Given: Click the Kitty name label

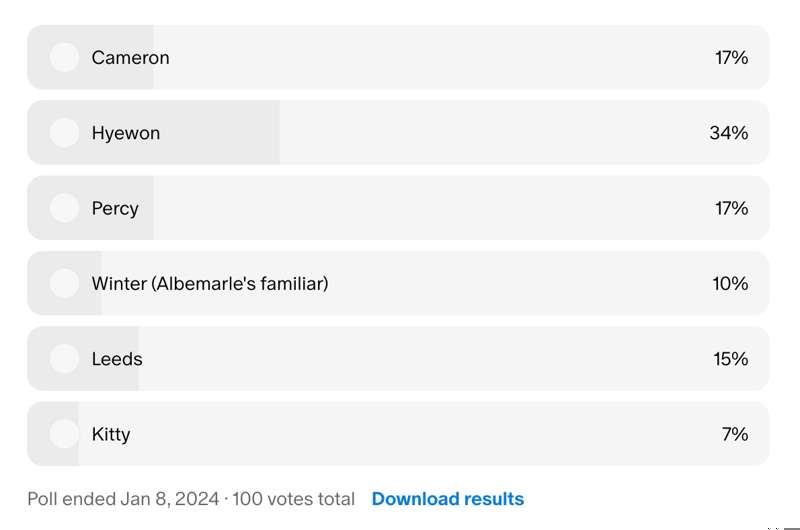Looking at the screenshot, I should 111,435.
